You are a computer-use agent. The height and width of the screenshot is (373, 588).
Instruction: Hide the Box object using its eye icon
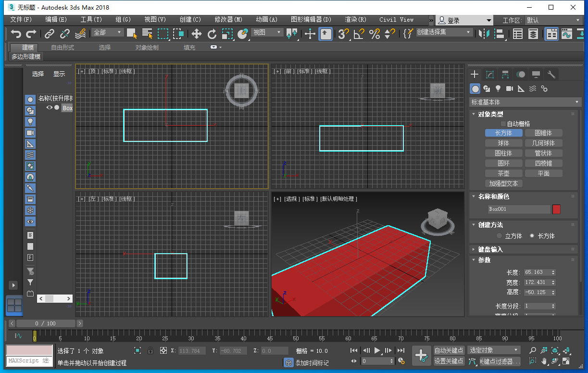click(49, 108)
